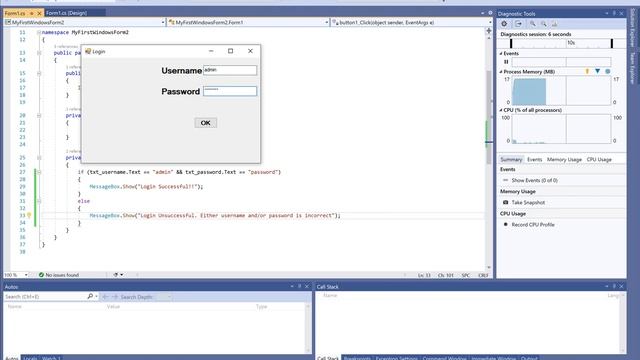This screenshot has width=640, height=360.
Task: Focus the Password text box
Action: click(230, 91)
